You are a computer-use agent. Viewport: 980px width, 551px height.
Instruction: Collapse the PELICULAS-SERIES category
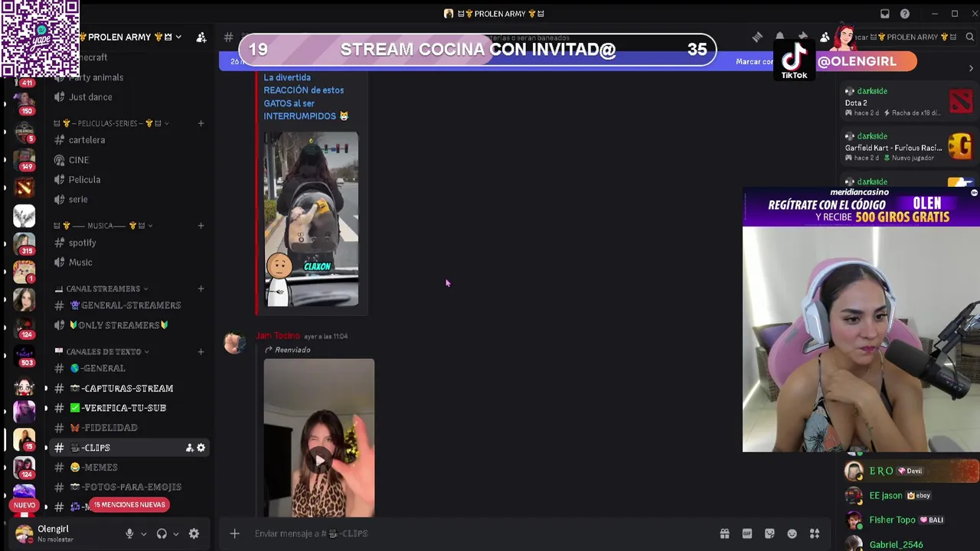pos(112,123)
